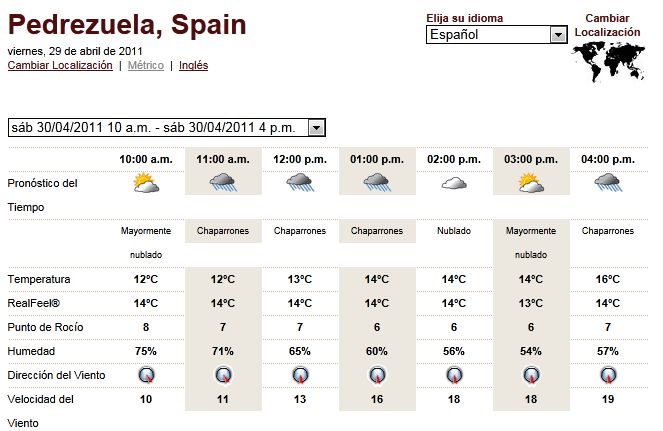
Task: Click the 10:00 a.m. partly cloudy icon
Action: (x=146, y=183)
